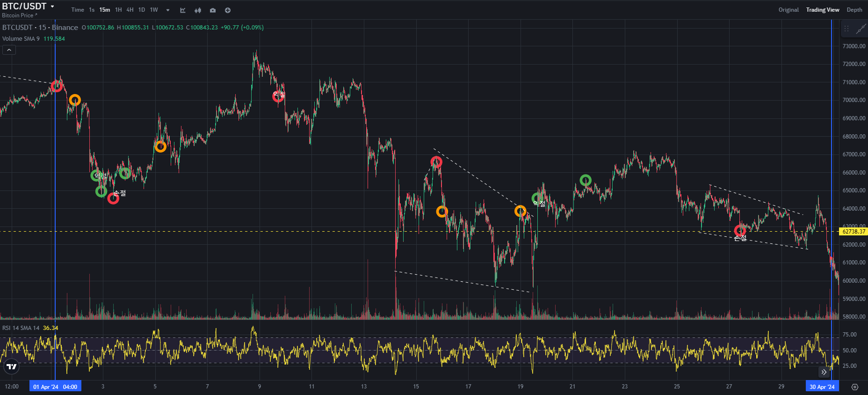Image resolution: width=868 pixels, height=395 pixels.
Task: Click the 12:00 time axis label
Action: click(x=12, y=387)
